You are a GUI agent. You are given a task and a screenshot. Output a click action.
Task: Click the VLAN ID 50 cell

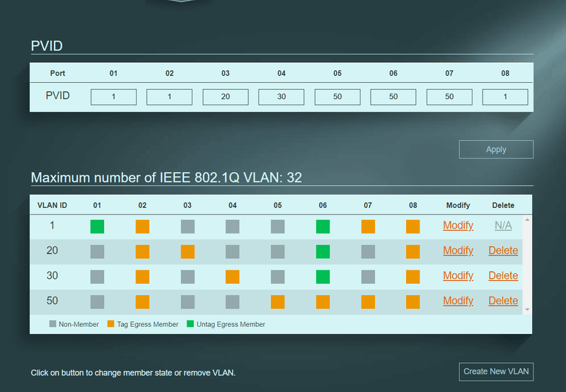point(52,301)
